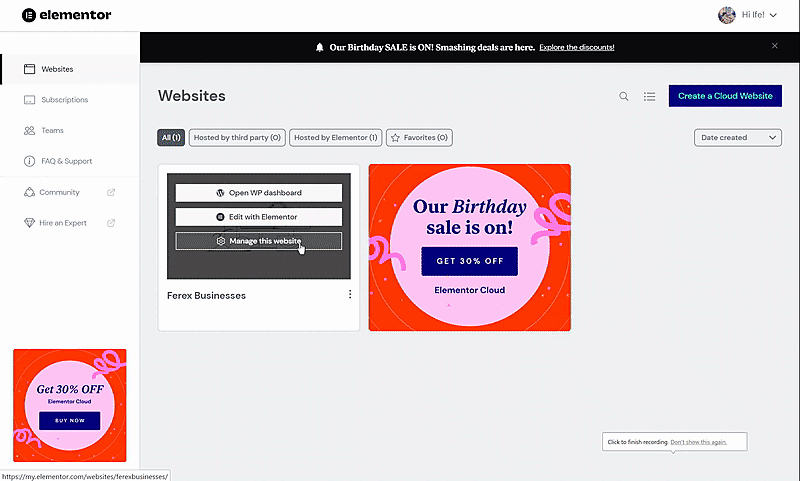Click the Our Birthday sale is on! headline
Image resolution: width=800 pixels, height=481 pixels.
click(469, 217)
